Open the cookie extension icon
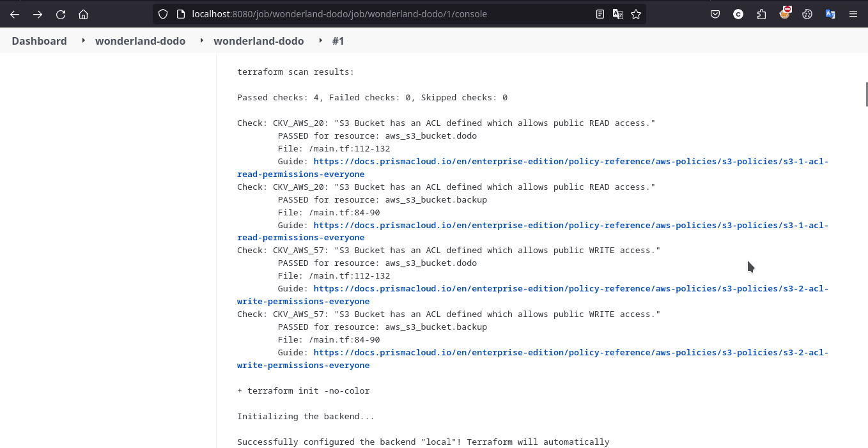 click(807, 14)
